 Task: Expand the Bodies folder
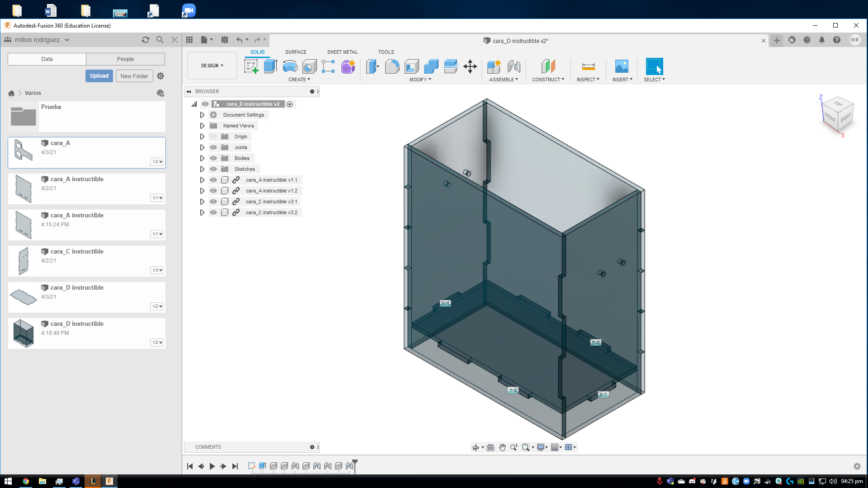[x=202, y=158]
